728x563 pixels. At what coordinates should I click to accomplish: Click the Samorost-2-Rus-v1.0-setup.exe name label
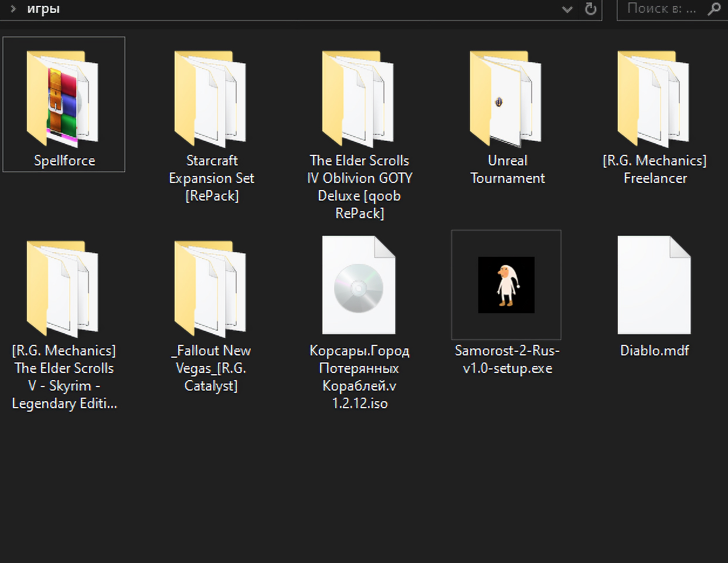tap(508, 359)
